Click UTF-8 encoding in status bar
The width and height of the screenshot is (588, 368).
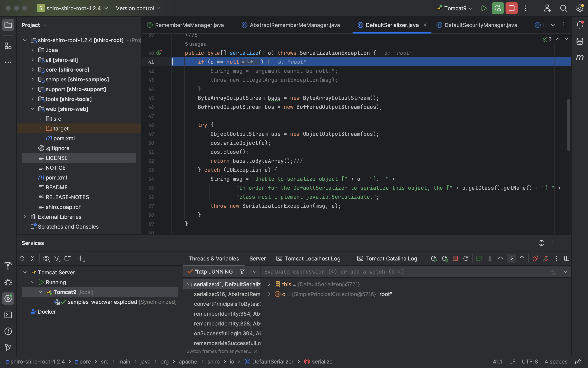(x=530, y=362)
